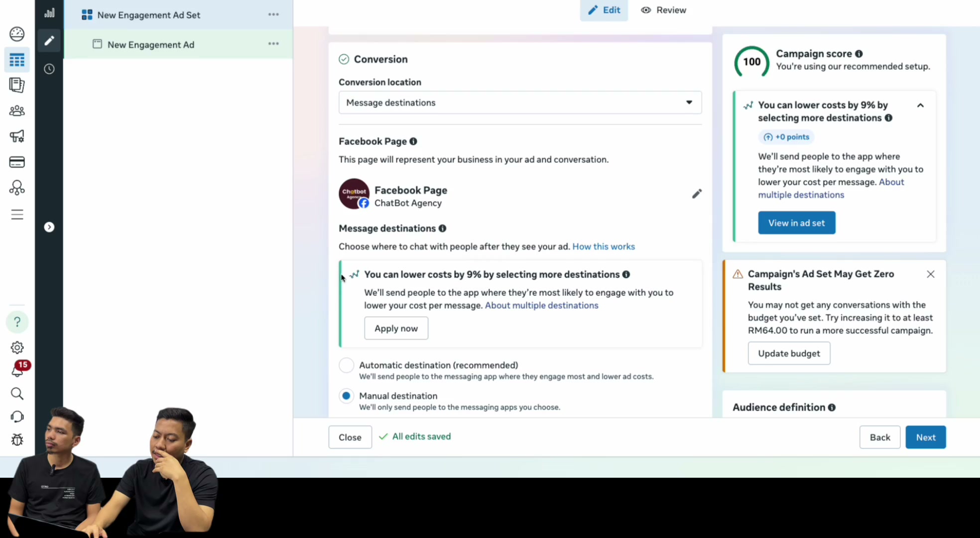Image resolution: width=980 pixels, height=538 pixels.
Task: Switch to the Review tab
Action: point(663,10)
